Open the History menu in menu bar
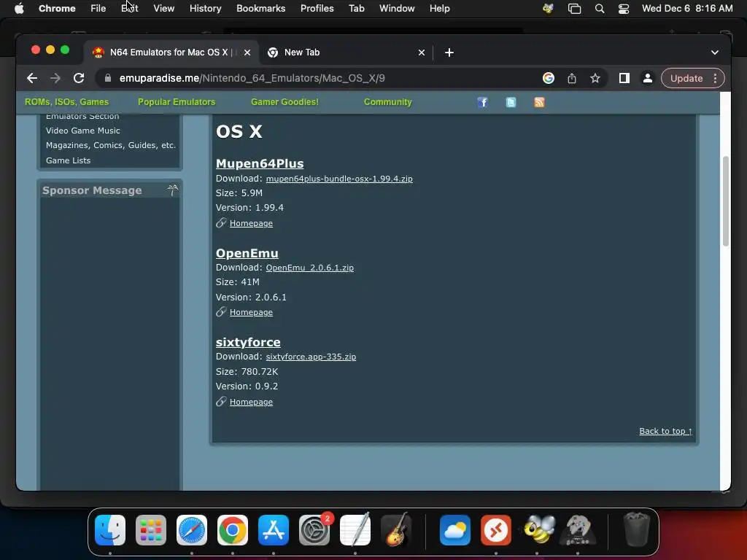The image size is (747, 560). (x=205, y=9)
